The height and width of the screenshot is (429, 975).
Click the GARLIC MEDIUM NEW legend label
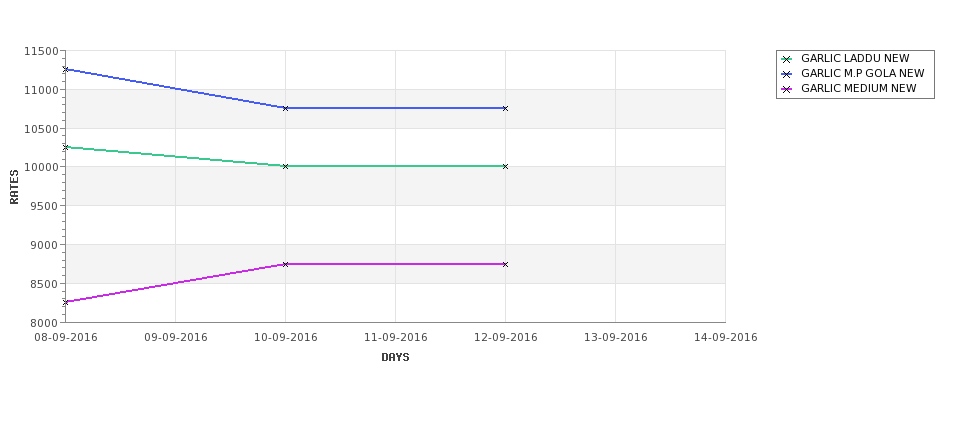(x=859, y=88)
